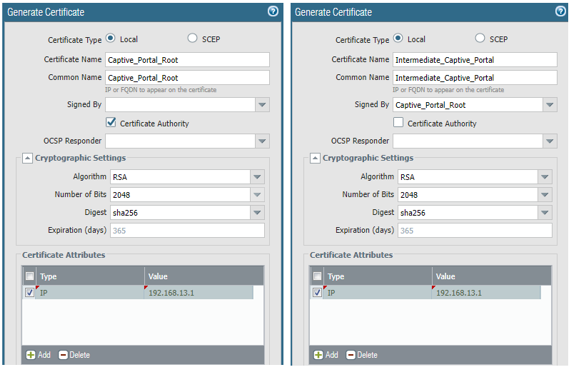Open help icon in left Generate Certificate dialog
This screenshot has width=570, height=368.
point(273,11)
